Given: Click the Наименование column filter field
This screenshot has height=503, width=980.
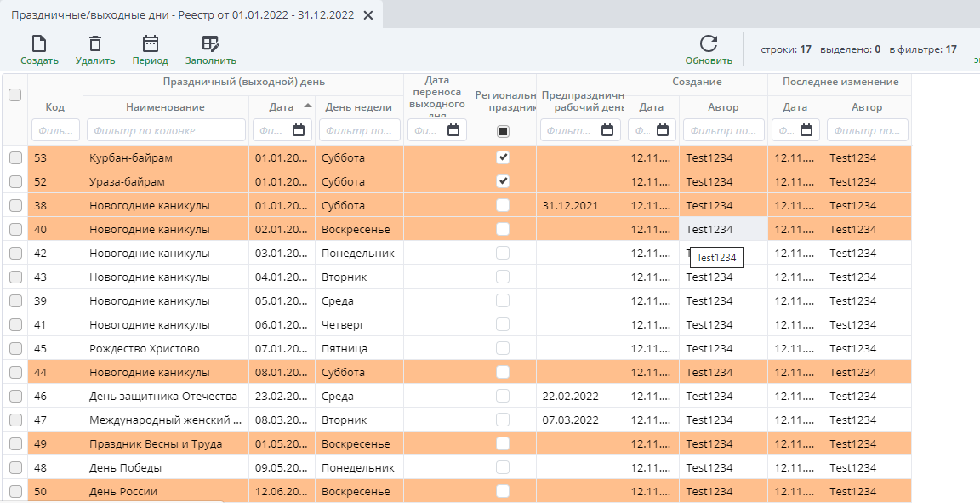Looking at the screenshot, I should [x=165, y=130].
